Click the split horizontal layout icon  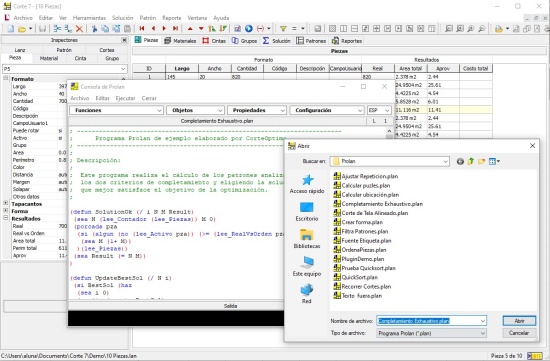(x=355, y=29)
